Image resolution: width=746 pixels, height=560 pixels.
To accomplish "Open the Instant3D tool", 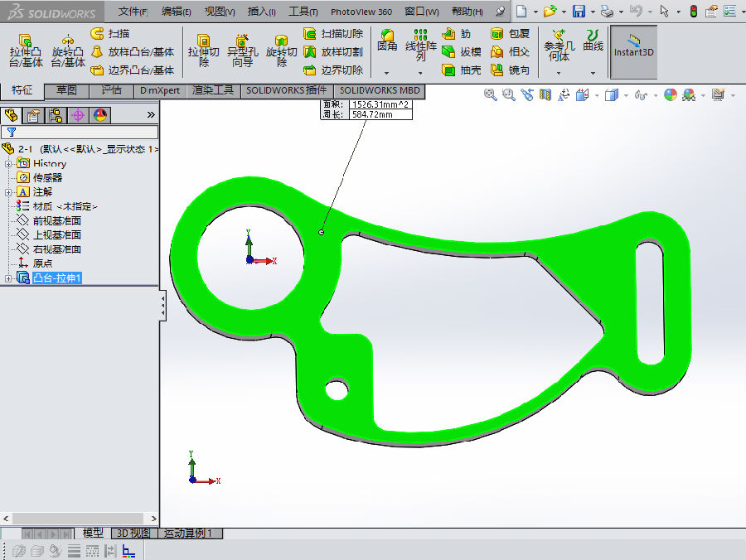I will click(x=633, y=51).
